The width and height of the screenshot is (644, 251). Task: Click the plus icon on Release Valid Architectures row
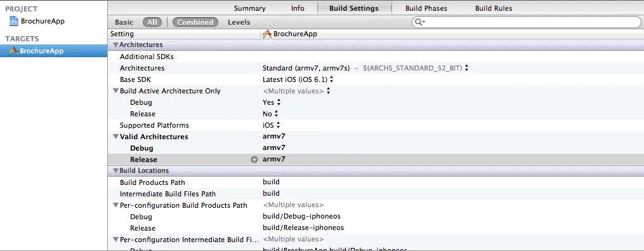[254, 159]
